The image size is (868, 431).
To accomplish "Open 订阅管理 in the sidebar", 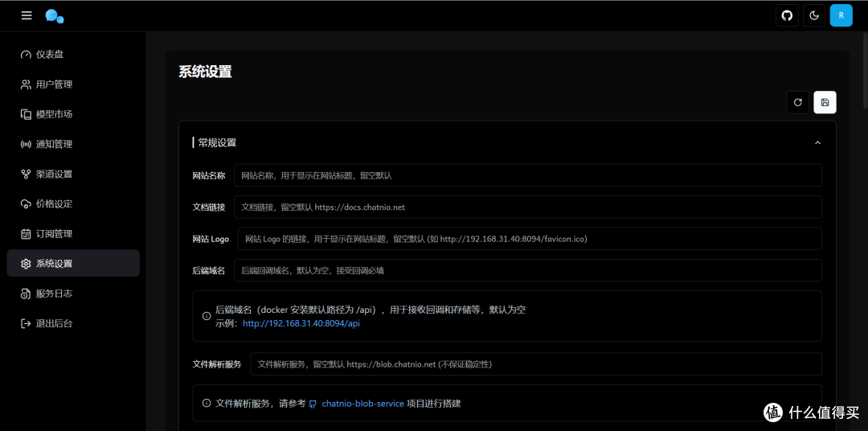I will tap(73, 234).
